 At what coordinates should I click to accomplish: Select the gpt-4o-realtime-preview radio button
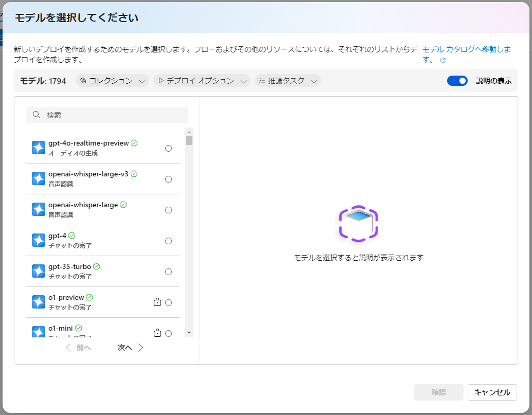click(x=168, y=149)
